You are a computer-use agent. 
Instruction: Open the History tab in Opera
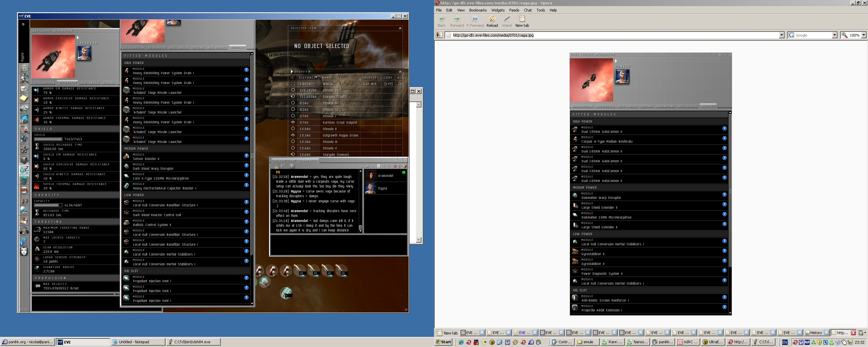817,333
